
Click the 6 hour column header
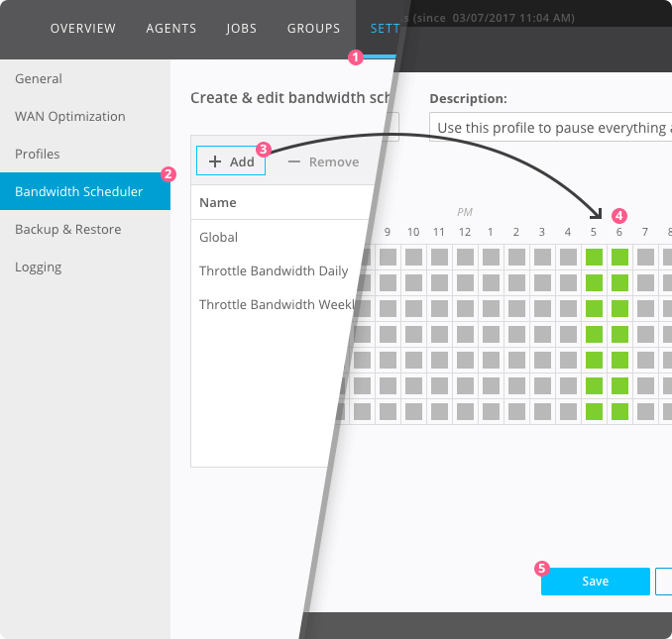pos(618,232)
